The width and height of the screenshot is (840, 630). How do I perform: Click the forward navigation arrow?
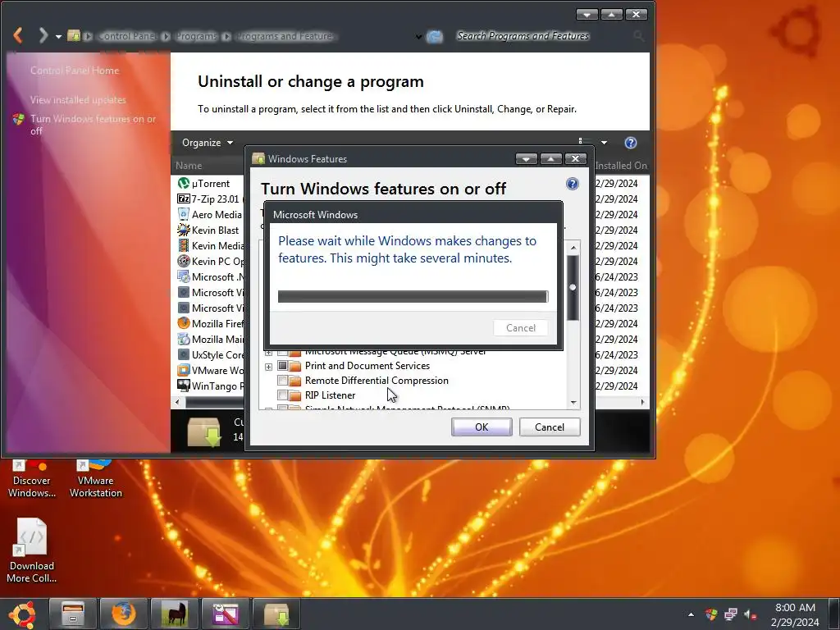[43, 35]
